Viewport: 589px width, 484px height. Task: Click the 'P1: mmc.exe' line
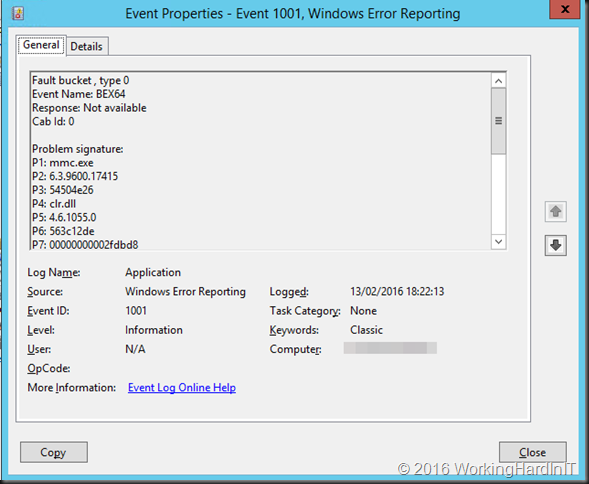coord(63,163)
